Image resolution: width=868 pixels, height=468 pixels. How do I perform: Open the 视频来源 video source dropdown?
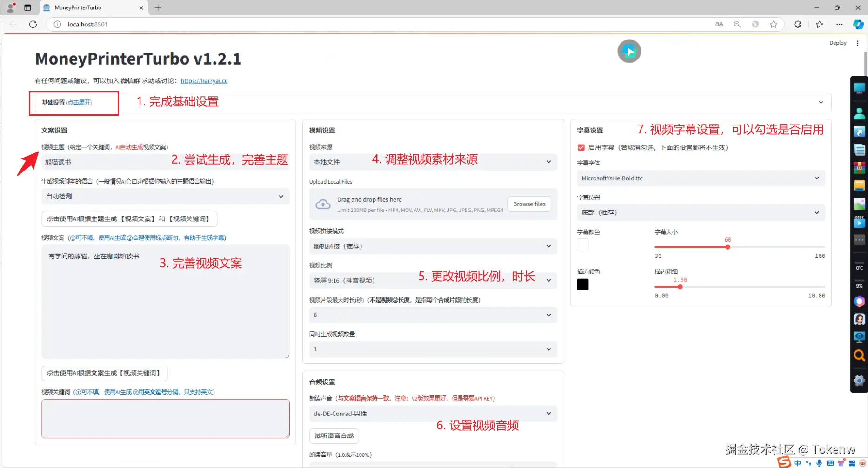click(433, 162)
